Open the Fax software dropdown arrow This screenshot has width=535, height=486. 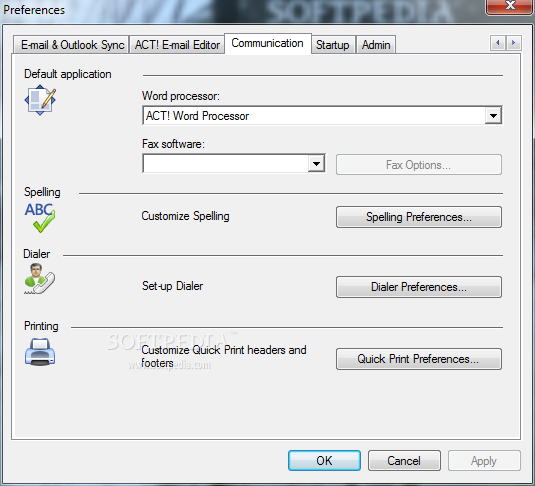316,164
